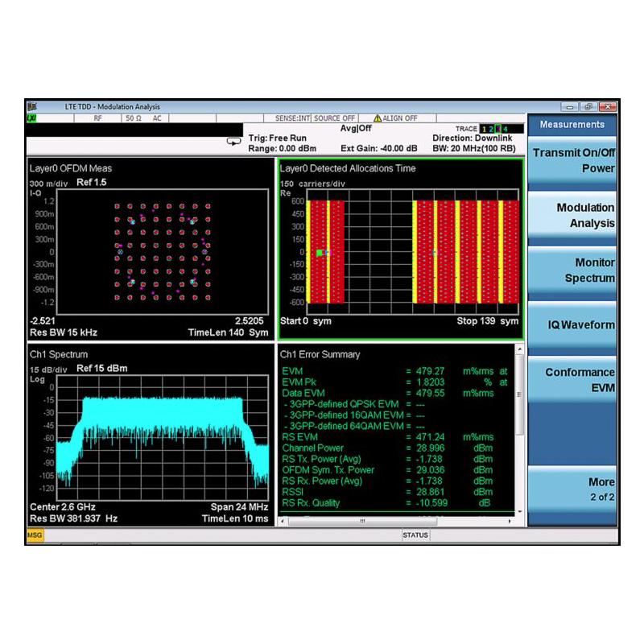644x644 pixels.
Task: Click the error summary horizontal scrollbar thumb
Action: 362,521
